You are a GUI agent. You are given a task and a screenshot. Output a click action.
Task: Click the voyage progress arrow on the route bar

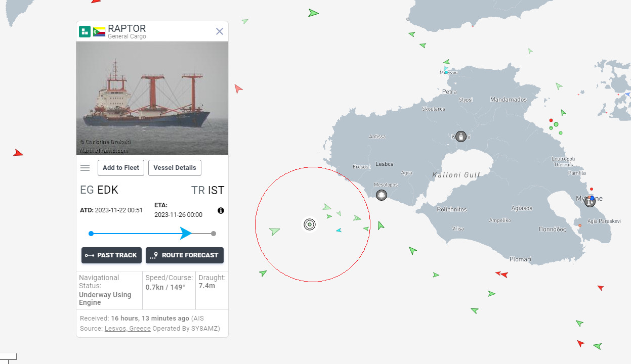(186, 233)
